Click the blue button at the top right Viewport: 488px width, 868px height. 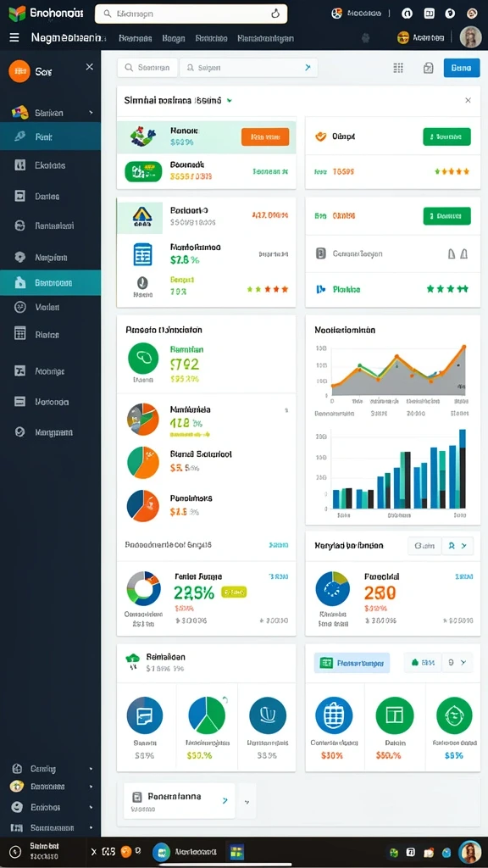[x=462, y=68]
